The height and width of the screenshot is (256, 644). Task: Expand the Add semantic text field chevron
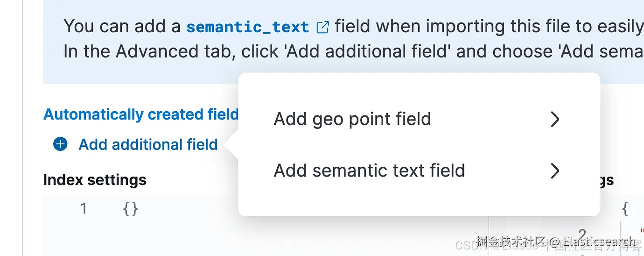click(554, 171)
